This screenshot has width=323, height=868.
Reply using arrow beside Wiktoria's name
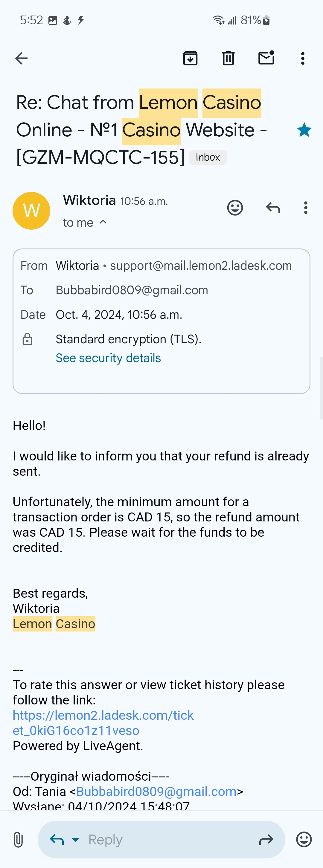(273, 208)
